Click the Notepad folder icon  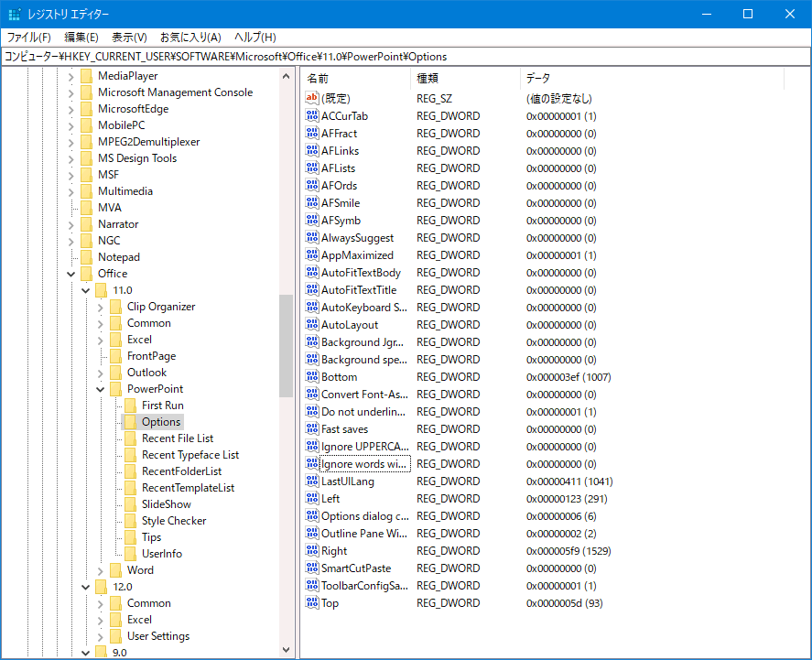click(x=86, y=257)
